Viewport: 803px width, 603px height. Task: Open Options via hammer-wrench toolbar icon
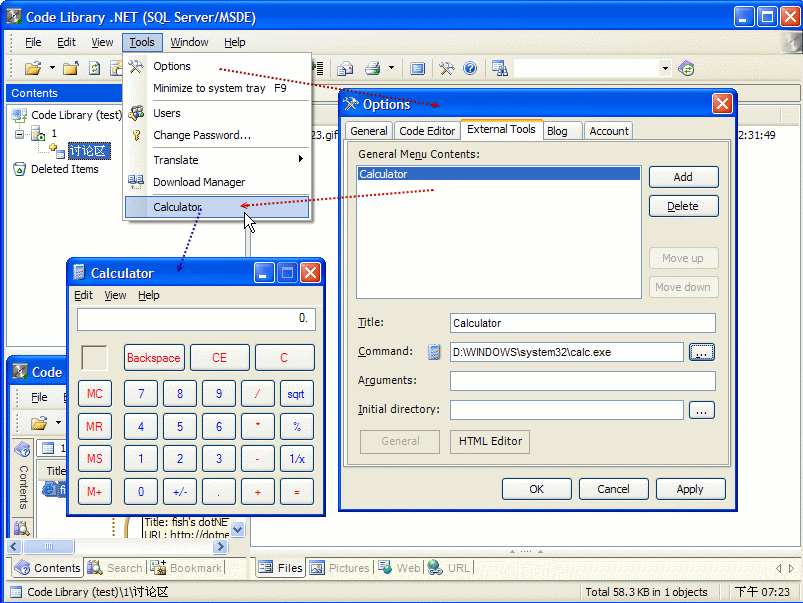click(x=446, y=68)
